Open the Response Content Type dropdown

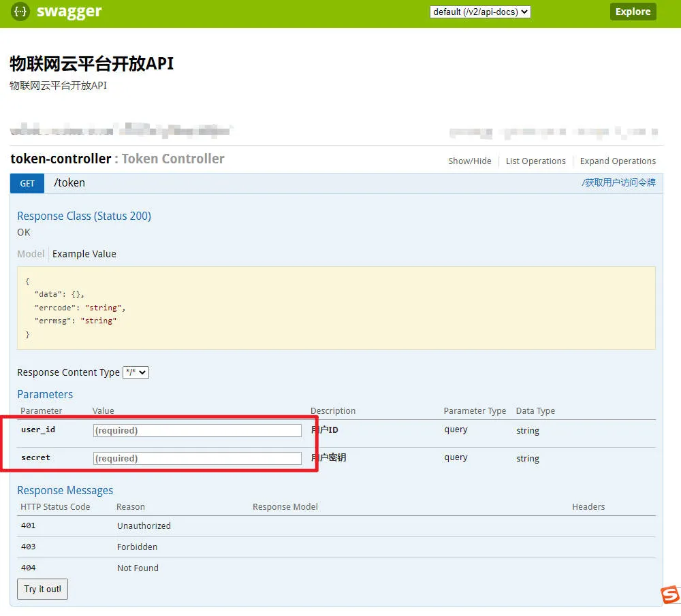coord(136,372)
